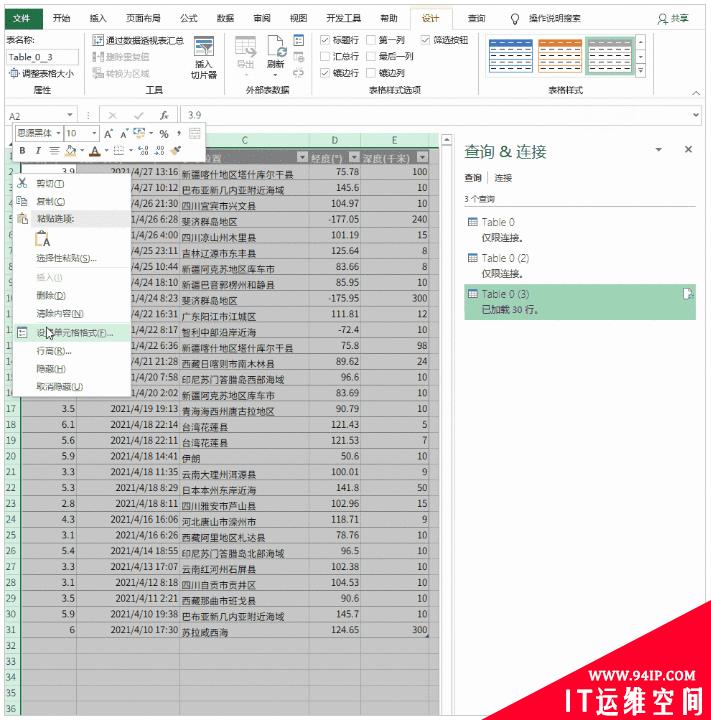Select 选择性粘贴(S) (paste special) menu item

(72, 258)
